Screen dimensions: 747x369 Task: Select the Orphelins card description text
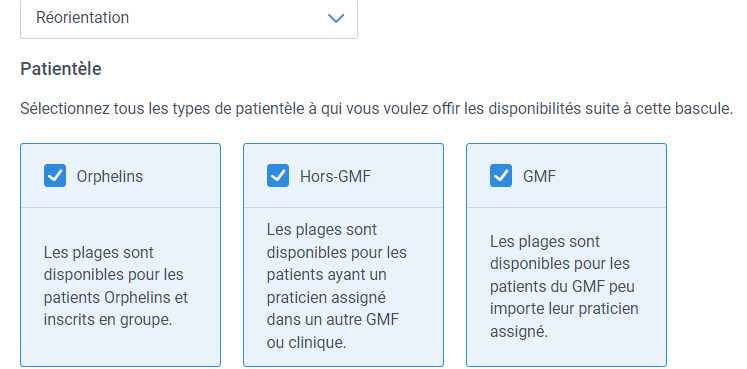click(116, 286)
